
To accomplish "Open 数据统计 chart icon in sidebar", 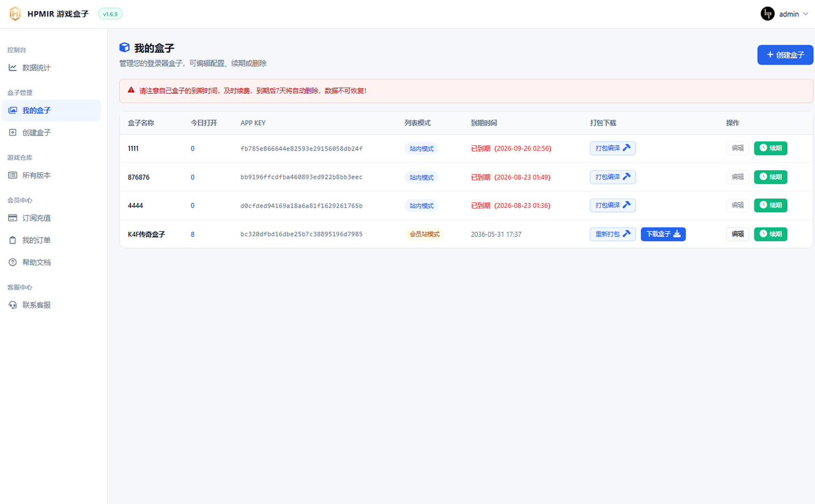I will (x=12, y=67).
